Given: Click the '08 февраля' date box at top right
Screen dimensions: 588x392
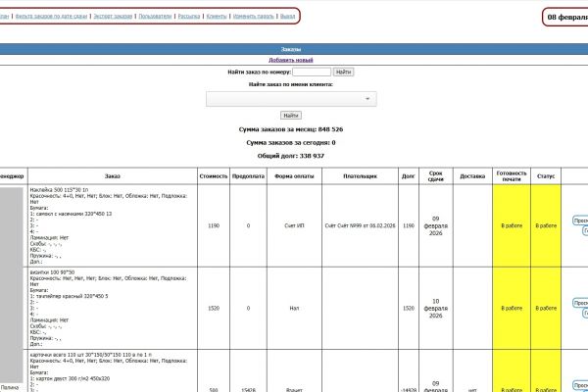Looking at the screenshot, I should click(x=565, y=18).
